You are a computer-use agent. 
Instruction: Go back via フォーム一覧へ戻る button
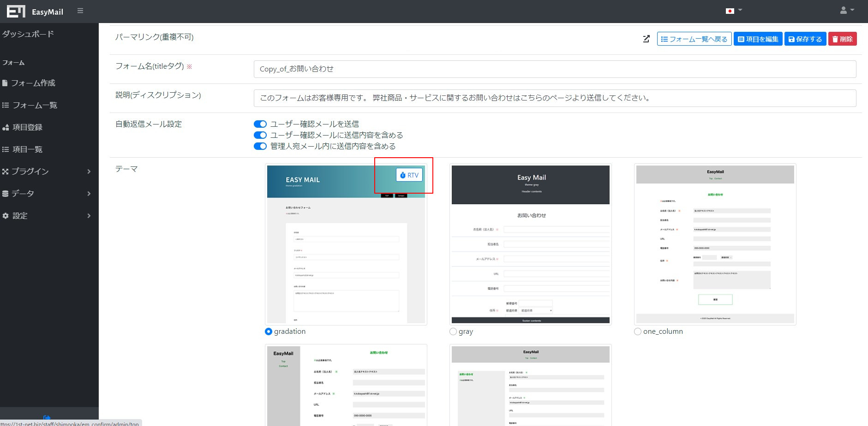[x=694, y=39]
